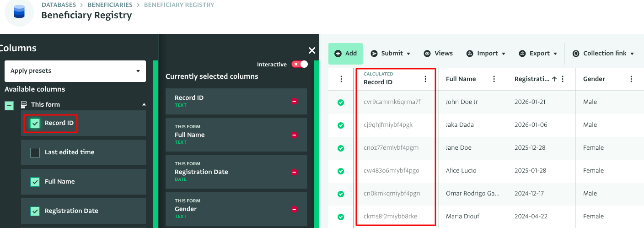This screenshot has width=644, height=228.
Task: Expand the Export dropdown menu
Action: (538, 54)
